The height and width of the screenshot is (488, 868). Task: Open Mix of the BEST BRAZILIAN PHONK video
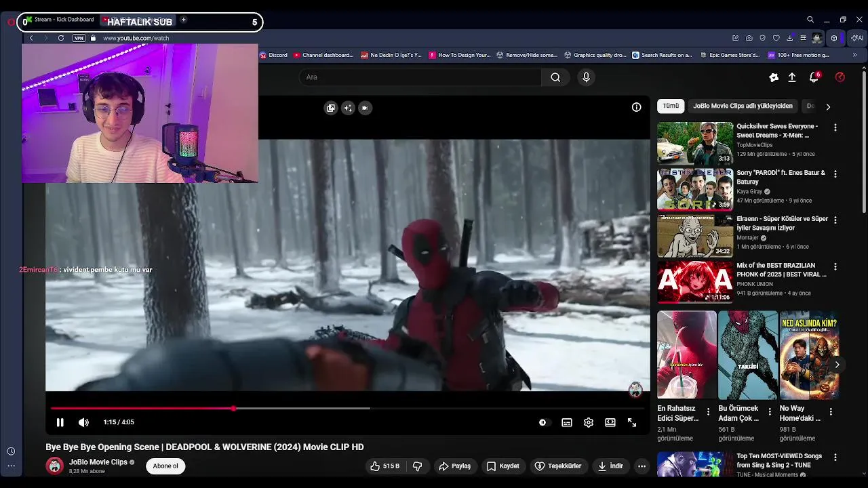tap(695, 282)
